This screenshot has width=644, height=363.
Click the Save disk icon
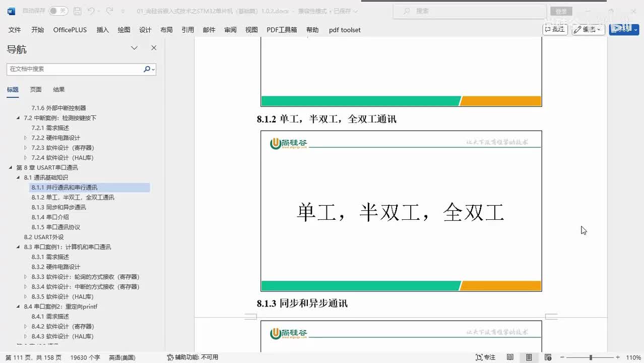(x=77, y=11)
